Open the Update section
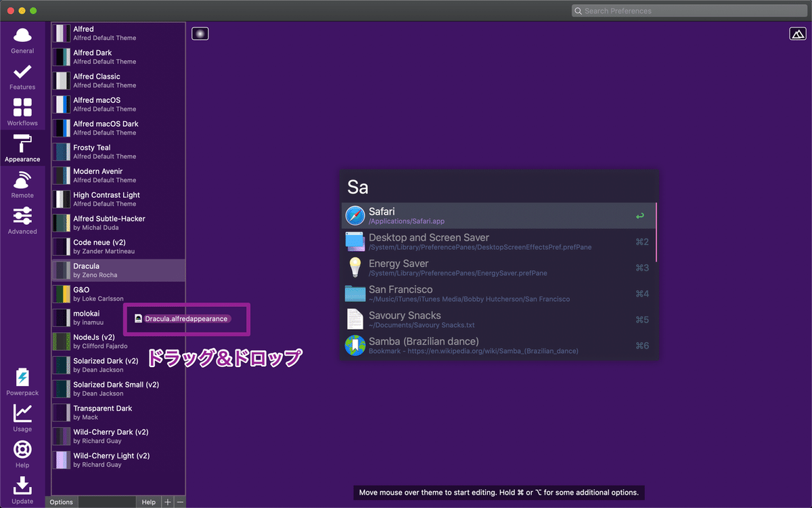Viewport: 812px width, 508px height. tap(22, 490)
